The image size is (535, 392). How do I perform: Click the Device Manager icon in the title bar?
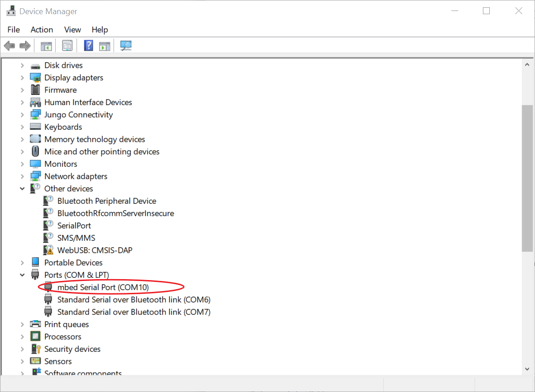10,10
